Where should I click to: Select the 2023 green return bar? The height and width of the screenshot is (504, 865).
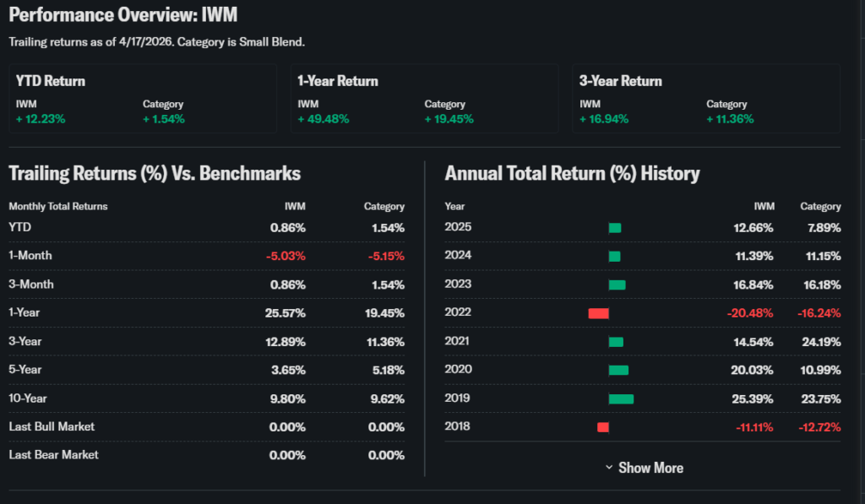pyautogui.click(x=617, y=285)
